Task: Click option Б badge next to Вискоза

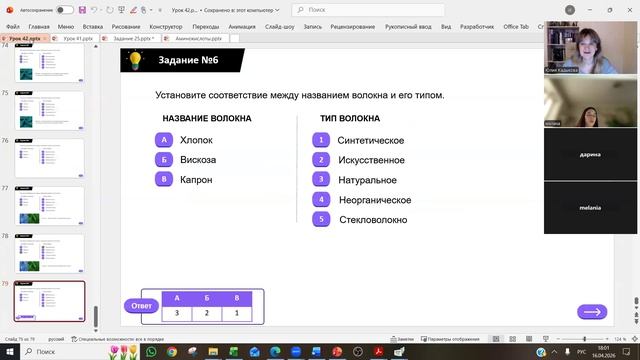Action: point(164,160)
